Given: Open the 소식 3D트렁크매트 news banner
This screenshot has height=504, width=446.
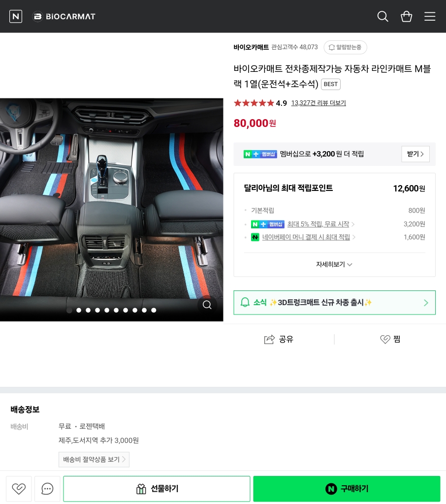Looking at the screenshot, I should click(334, 303).
